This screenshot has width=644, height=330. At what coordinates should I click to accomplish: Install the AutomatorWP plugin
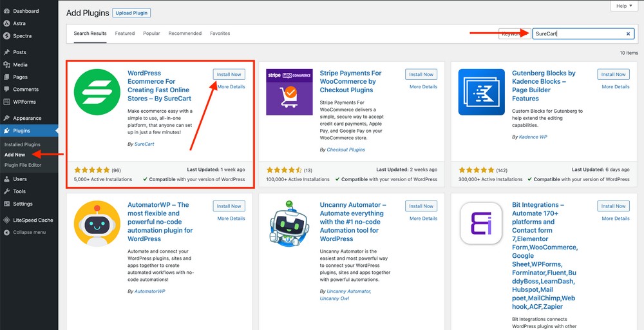229,206
